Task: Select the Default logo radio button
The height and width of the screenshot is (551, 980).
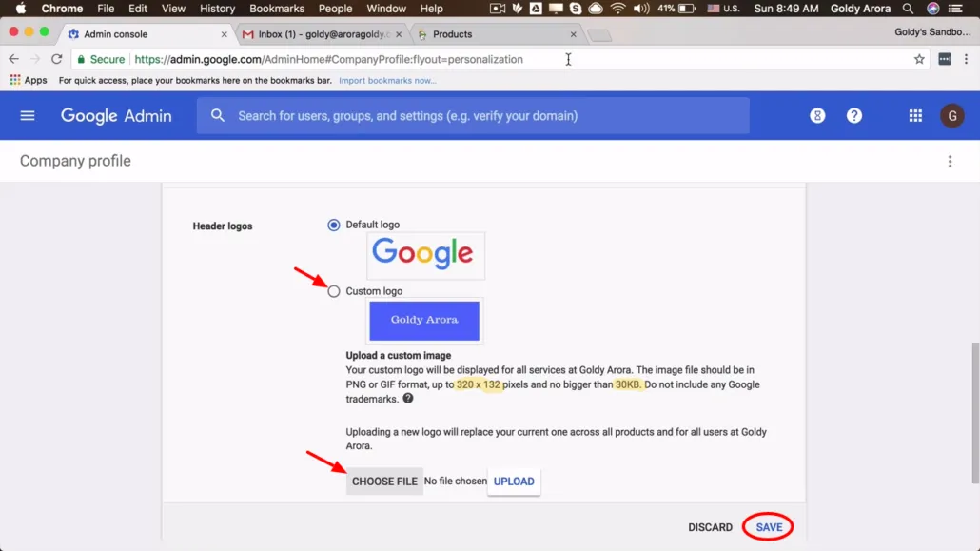Action: click(x=334, y=226)
